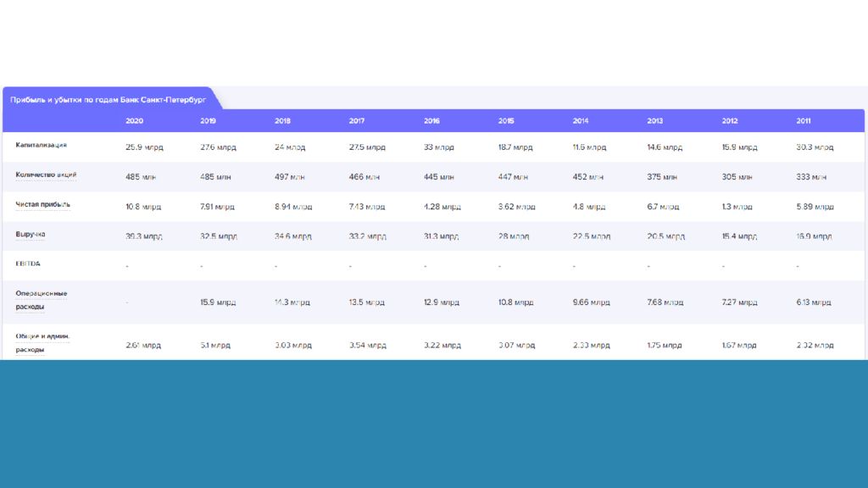The image size is (868, 488).
Task: Click the Выручка row label
Action: pyautogui.click(x=31, y=235)
